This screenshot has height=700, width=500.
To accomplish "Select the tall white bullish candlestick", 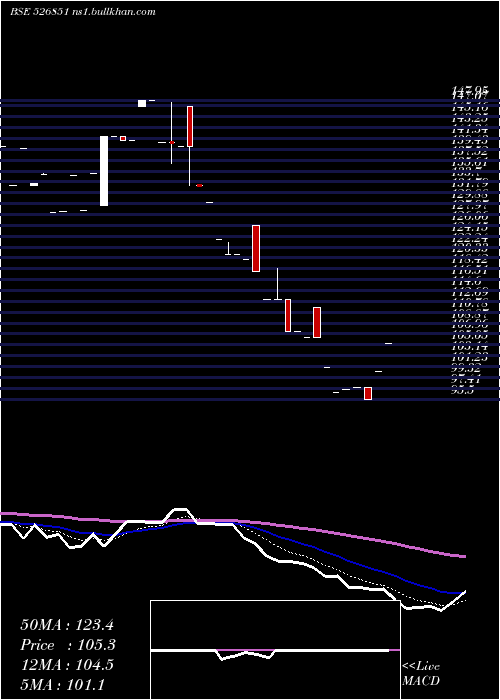I will 104,171.
